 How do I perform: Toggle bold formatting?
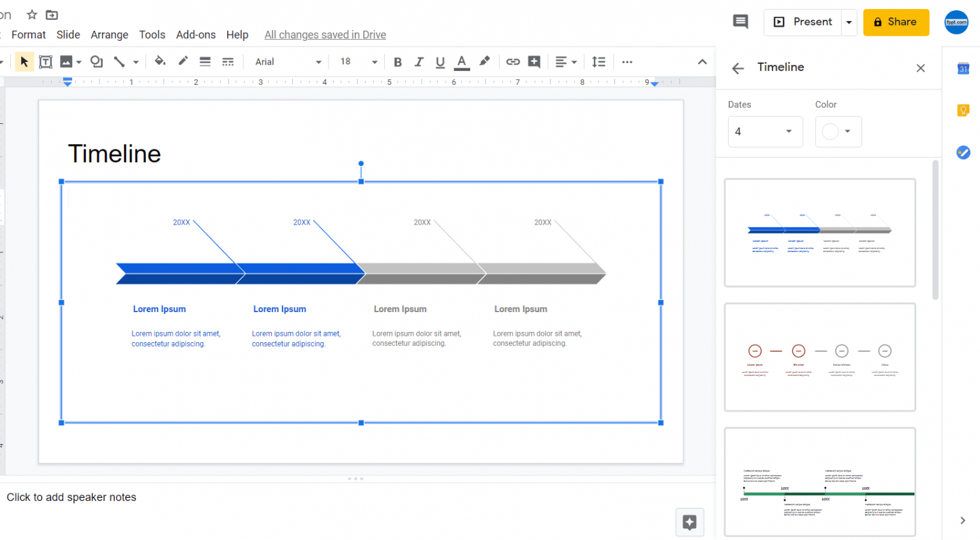pos(397,61)
